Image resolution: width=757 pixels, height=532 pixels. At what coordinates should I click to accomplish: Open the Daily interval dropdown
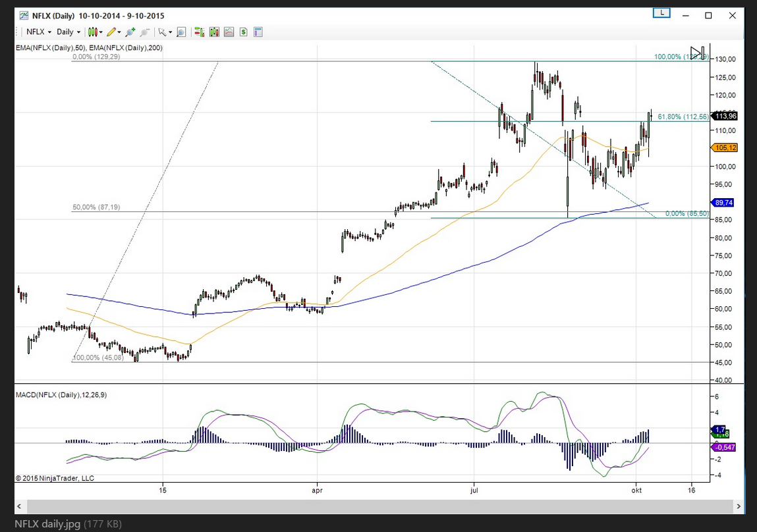tap(69, 32)
